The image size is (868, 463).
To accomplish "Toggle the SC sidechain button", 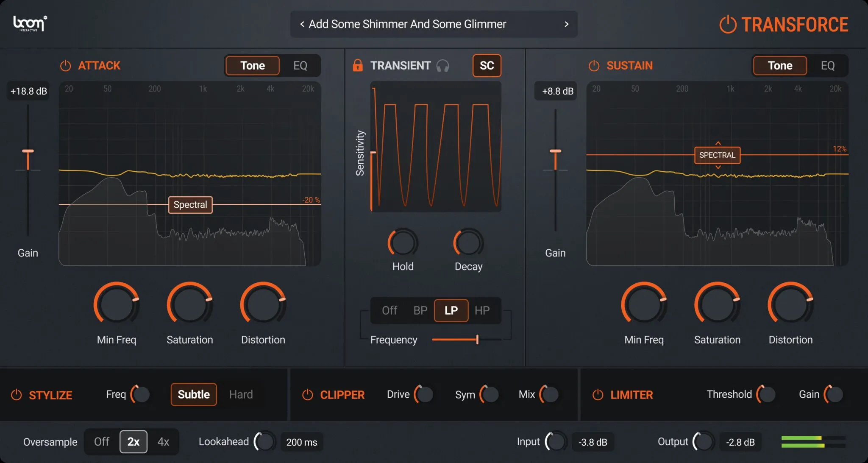I will tap(487, 66).
